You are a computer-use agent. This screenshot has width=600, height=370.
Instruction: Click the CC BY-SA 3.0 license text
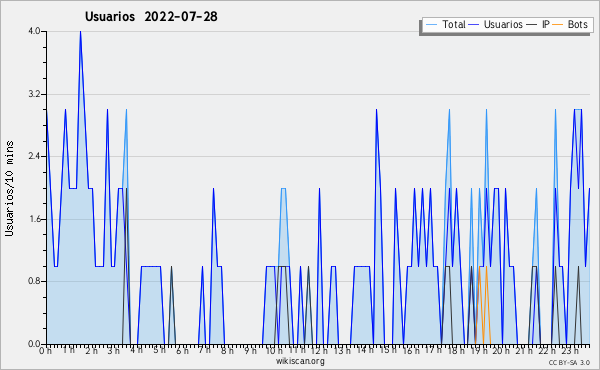coord(569,363)
